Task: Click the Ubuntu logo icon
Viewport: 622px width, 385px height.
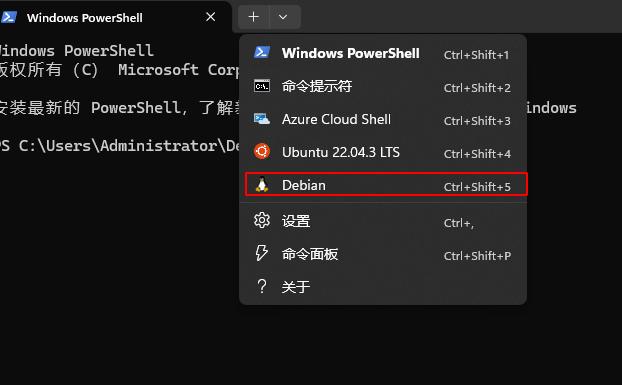Action: (x=262, y=151)
